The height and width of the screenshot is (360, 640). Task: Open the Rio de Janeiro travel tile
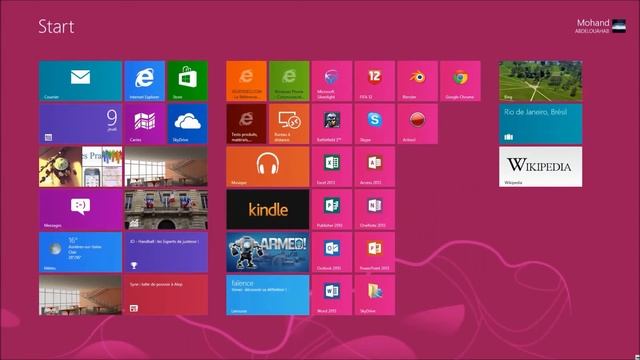click(541, 124)
